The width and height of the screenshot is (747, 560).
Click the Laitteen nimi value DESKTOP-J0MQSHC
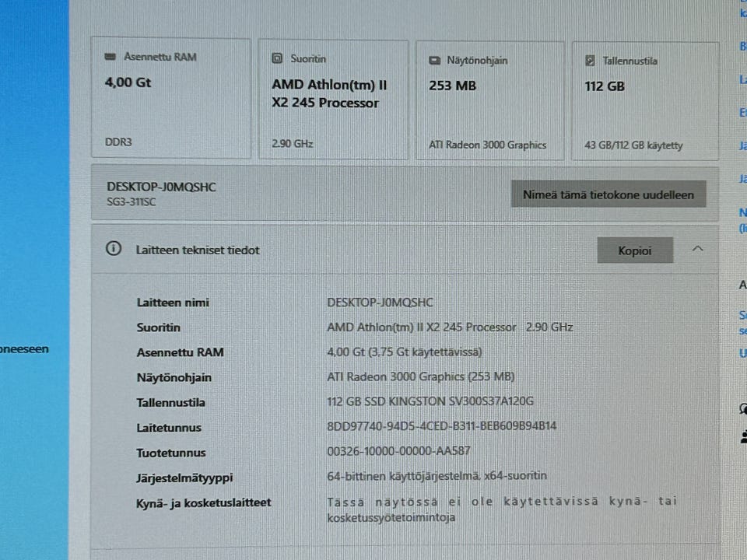click(380, 303)
